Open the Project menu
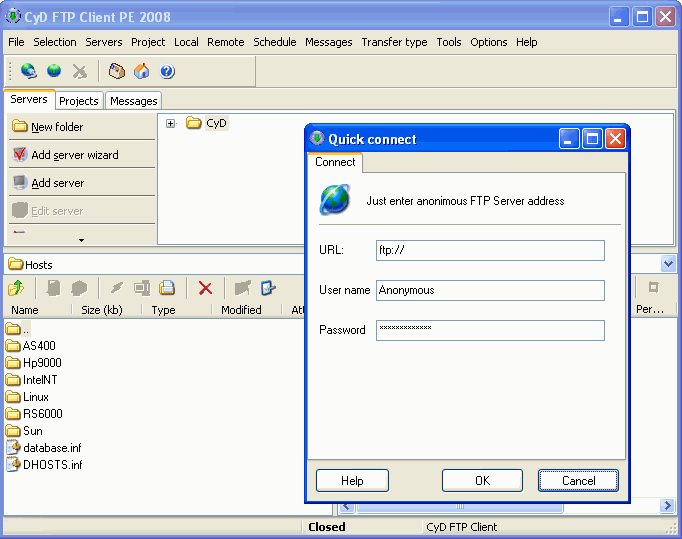 tap(148, 42)
